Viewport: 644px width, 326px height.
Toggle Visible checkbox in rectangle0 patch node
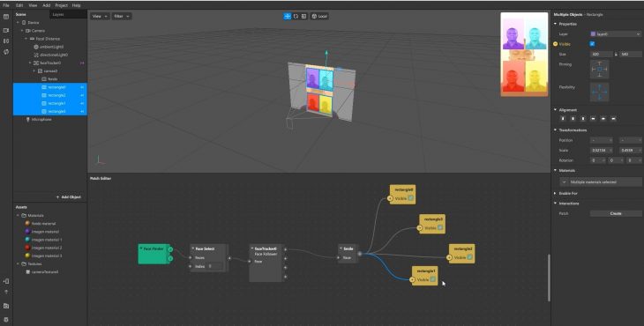click(410, 198)
